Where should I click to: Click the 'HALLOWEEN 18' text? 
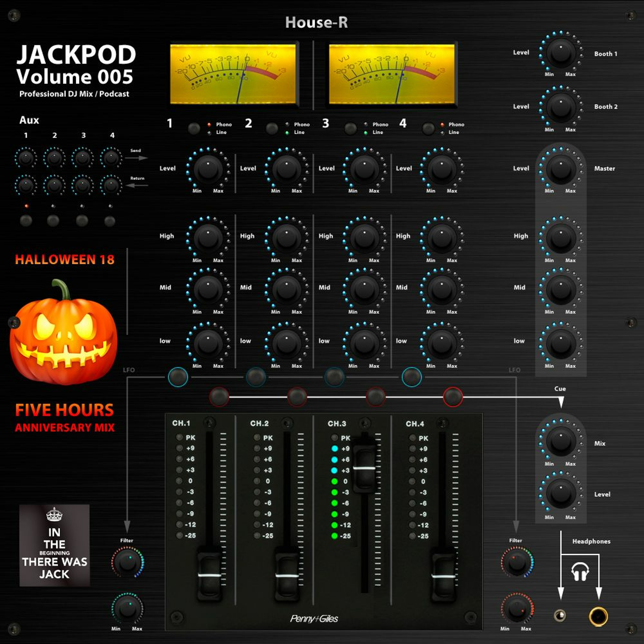pos(65,260)
